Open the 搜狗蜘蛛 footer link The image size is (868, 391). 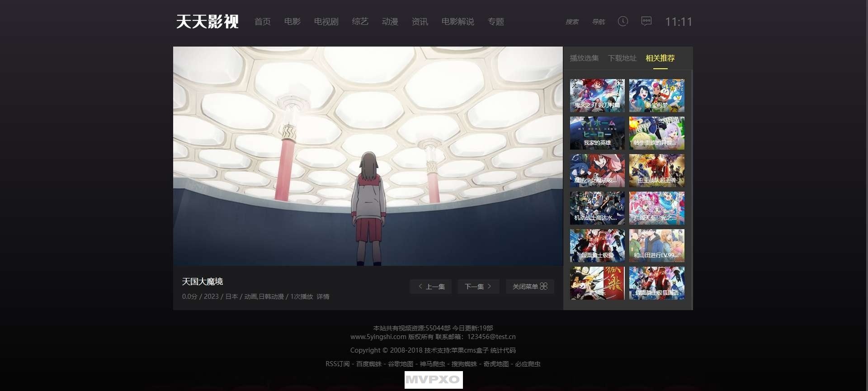click(x=464, y=364)
